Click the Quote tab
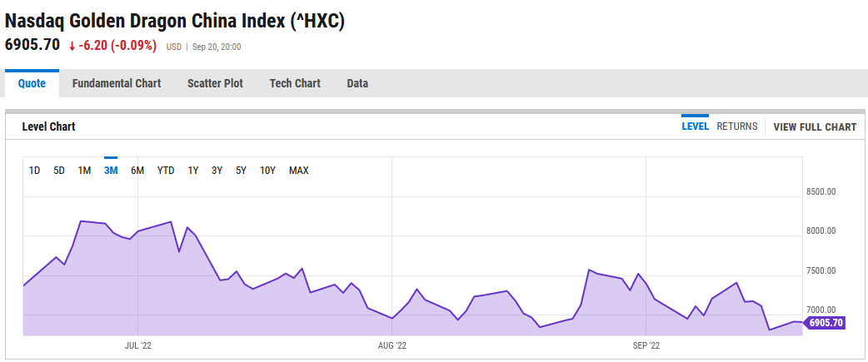868x362 pixels. (x=32, y=83)
